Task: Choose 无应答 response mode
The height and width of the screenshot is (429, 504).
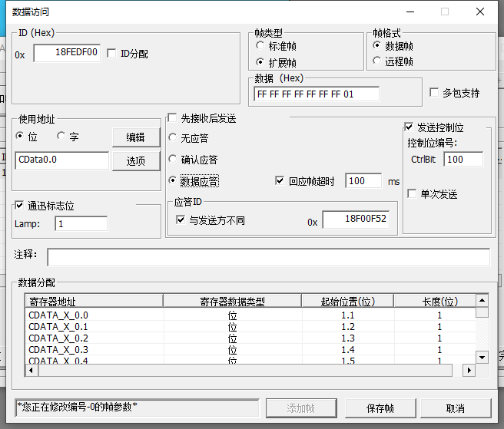Action: 173,138
